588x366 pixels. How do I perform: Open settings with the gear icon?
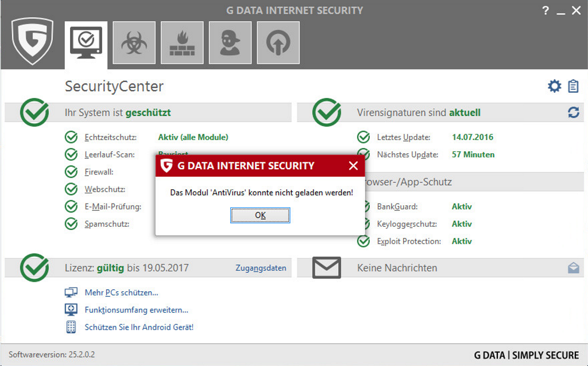(x=554, y=86)
